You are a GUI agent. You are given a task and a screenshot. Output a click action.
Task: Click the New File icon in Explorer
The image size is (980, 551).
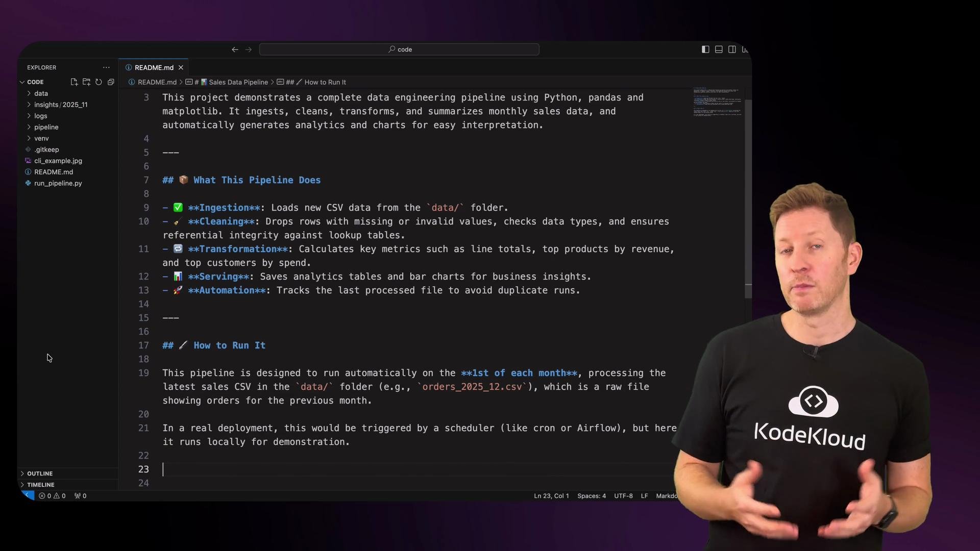(74, 82)
